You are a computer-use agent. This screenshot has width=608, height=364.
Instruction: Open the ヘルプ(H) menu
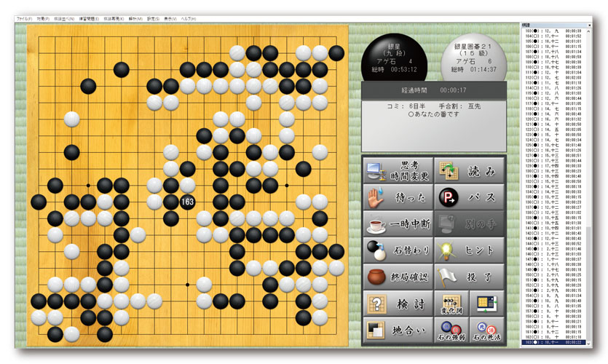click(189, 19)
